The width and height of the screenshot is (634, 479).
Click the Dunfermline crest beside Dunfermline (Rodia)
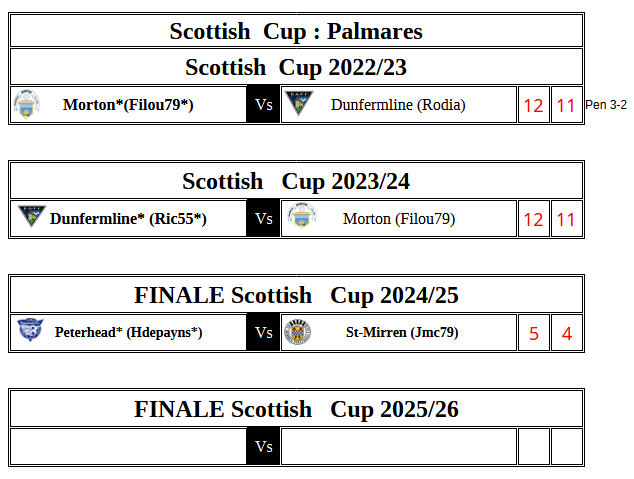pos(298,104)
